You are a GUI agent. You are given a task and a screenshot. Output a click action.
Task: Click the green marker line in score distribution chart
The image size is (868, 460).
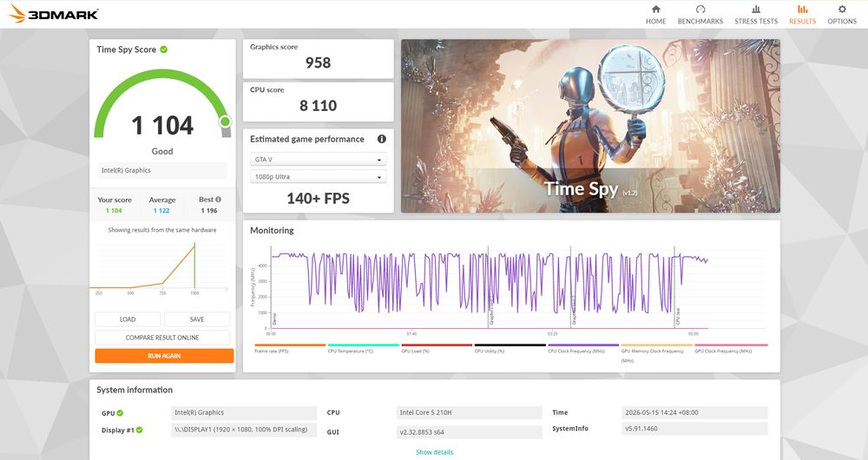[x=194, y=265]
